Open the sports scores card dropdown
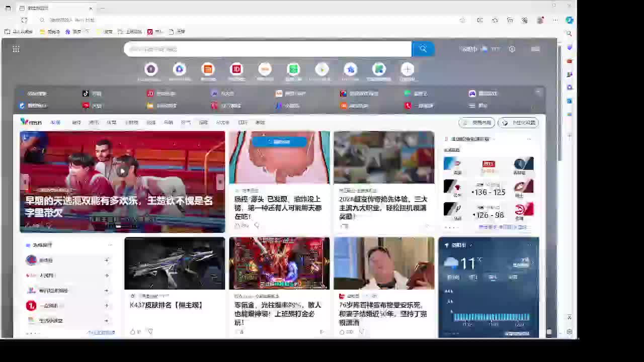644x362 pixels. tap(494, 139)
